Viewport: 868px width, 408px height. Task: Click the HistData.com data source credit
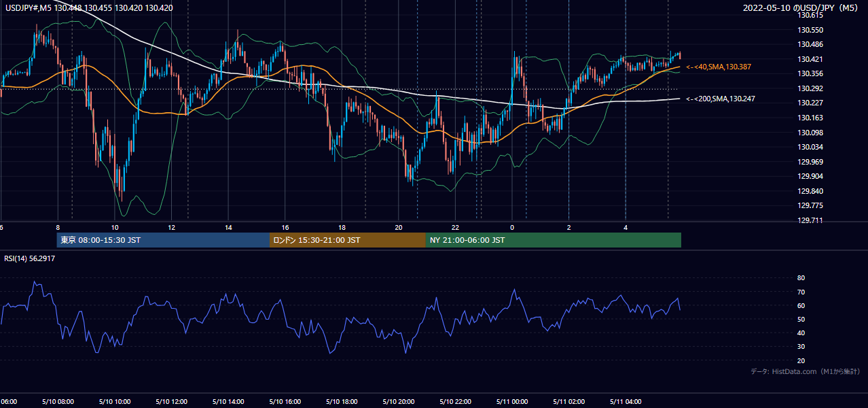tap(806, 371)
